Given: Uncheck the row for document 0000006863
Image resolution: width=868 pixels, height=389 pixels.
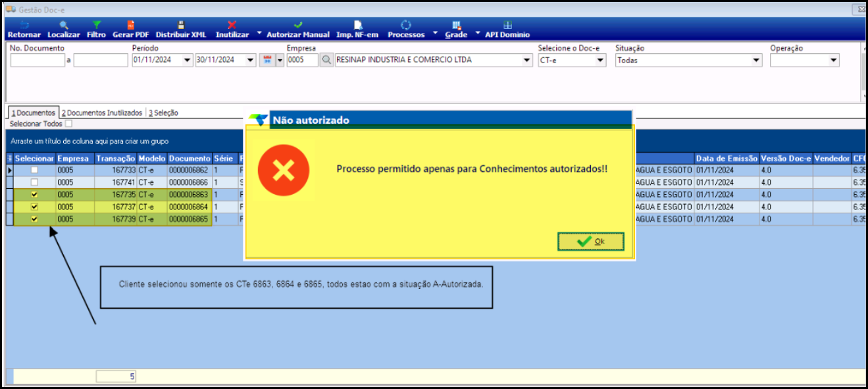Looking at the screenshot, I should point(35,195).
